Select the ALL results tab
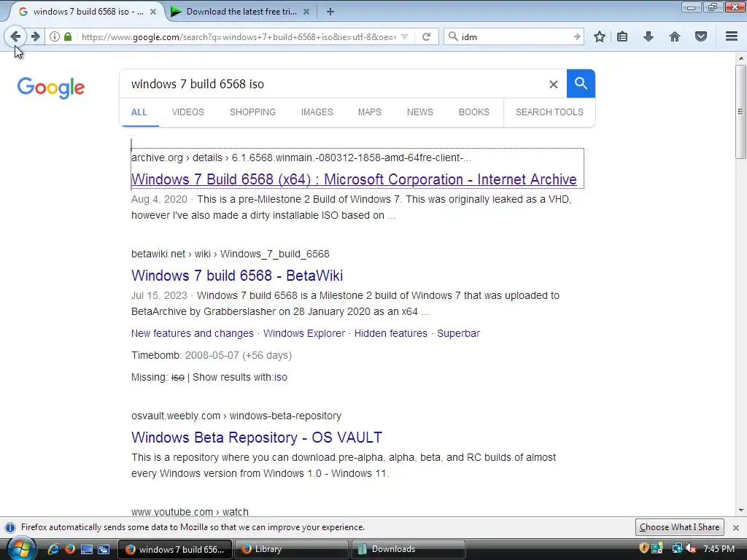This screenshot has height=560, width=747. click(x=139, y=112)
